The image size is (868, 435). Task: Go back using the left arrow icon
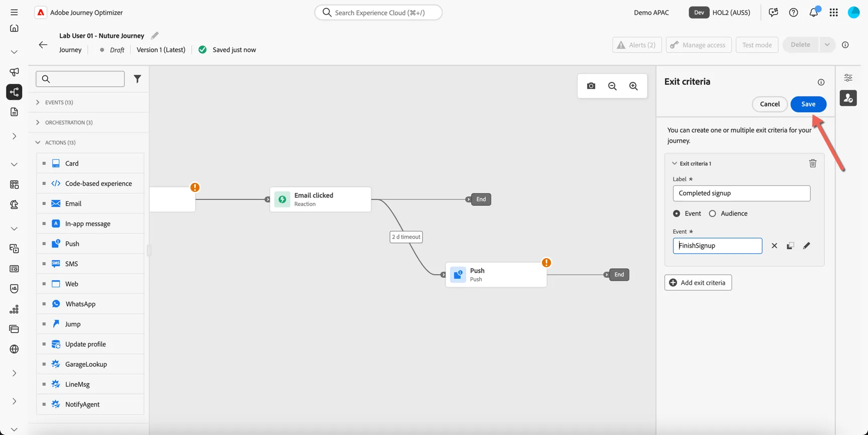pos(43,45)
